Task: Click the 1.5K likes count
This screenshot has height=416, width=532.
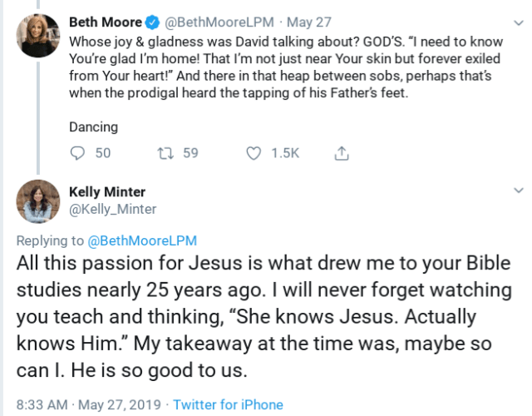Action: pyautogui.click(x=284, y=153)
